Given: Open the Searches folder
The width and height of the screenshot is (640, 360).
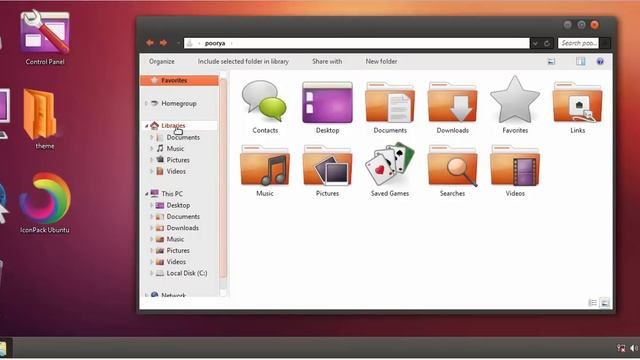Looking at the screenshot, I should (452, 165).
